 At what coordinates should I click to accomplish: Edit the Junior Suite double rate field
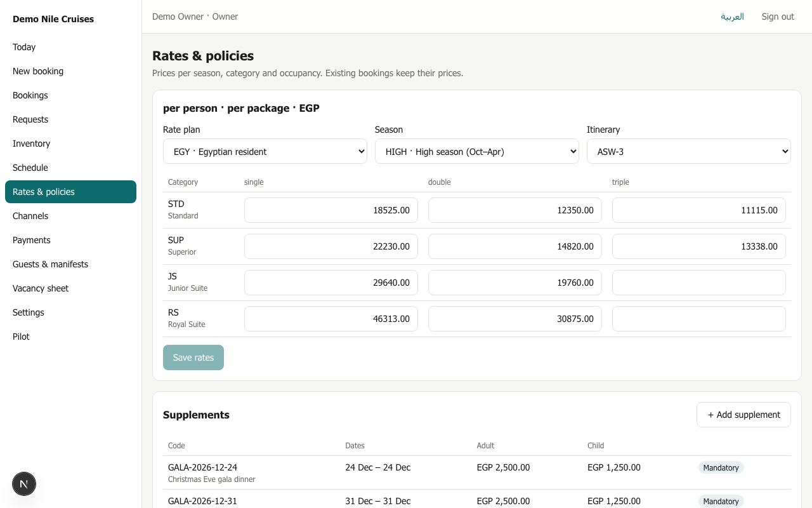click(x=515, y=283)
